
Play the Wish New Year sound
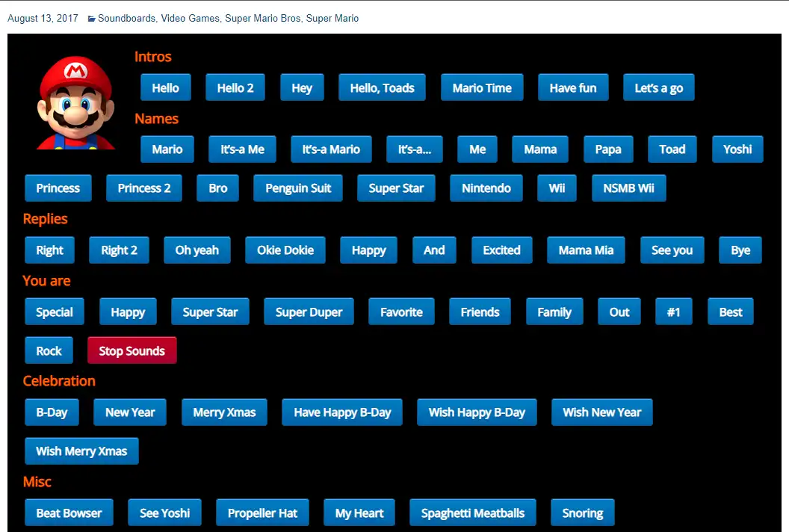pos(601,412)
